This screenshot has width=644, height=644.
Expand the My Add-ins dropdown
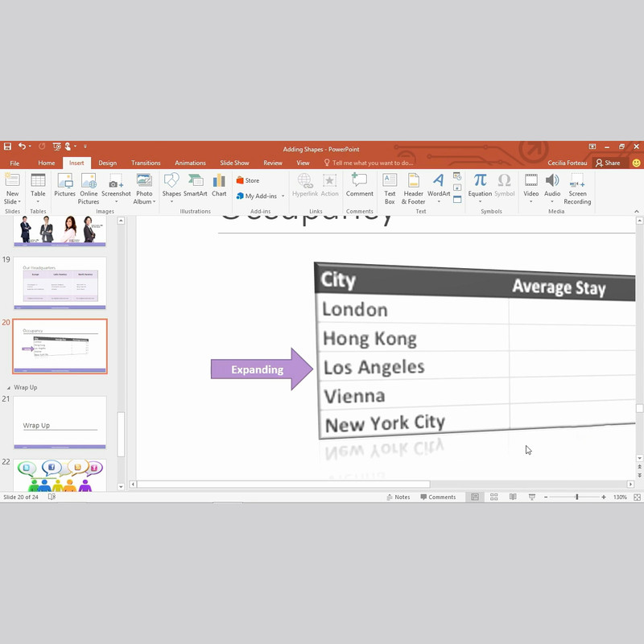coord(283,196)
